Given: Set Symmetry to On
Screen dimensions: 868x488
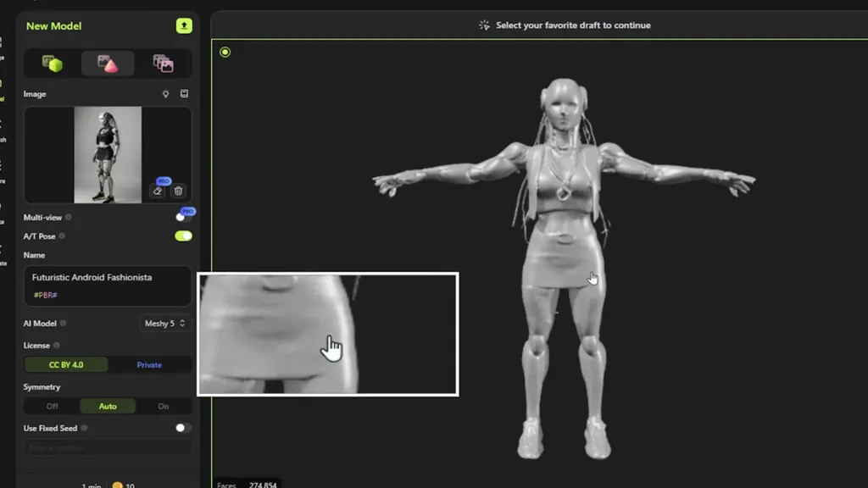Looking at the screenshot, I should tap(163, 406).
